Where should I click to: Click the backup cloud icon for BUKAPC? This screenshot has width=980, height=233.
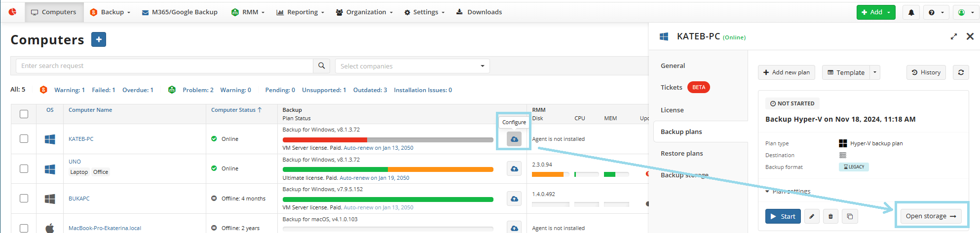[514, 199]
